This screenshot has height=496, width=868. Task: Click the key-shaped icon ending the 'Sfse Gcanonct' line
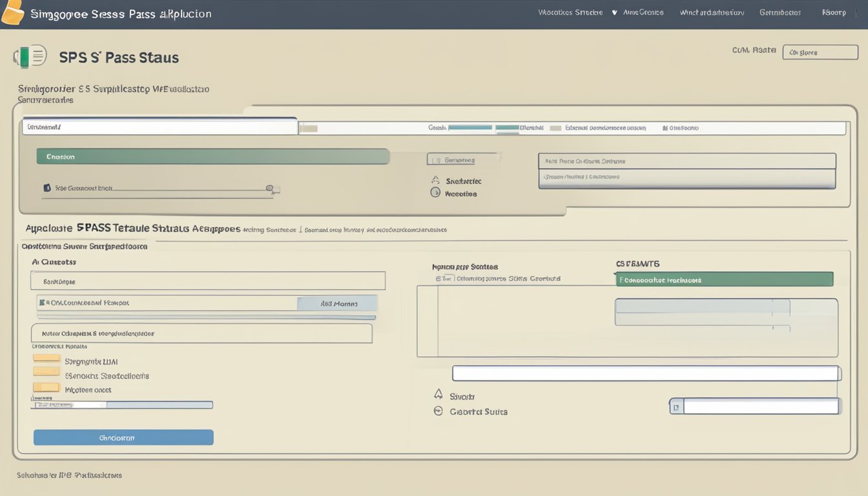tap(273, 189)
